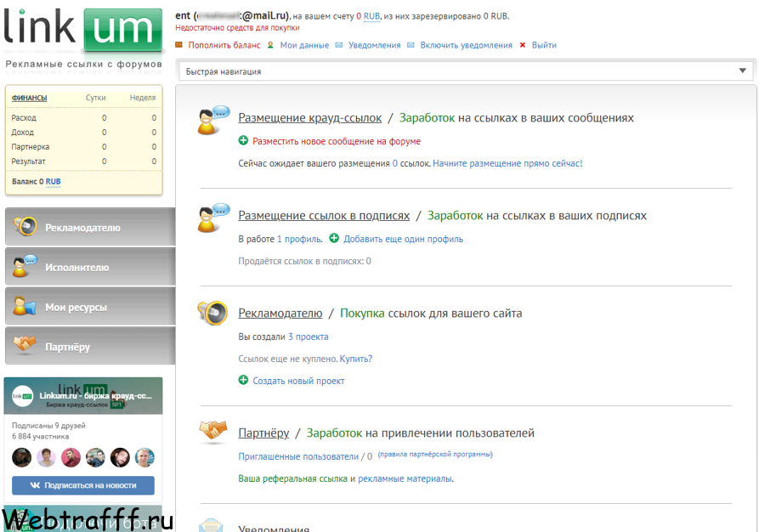The width and height of the screenshot is (759, 532).
Task: Click the Быстрая навигация dropdown arrow
Action: tap(743, 71)
